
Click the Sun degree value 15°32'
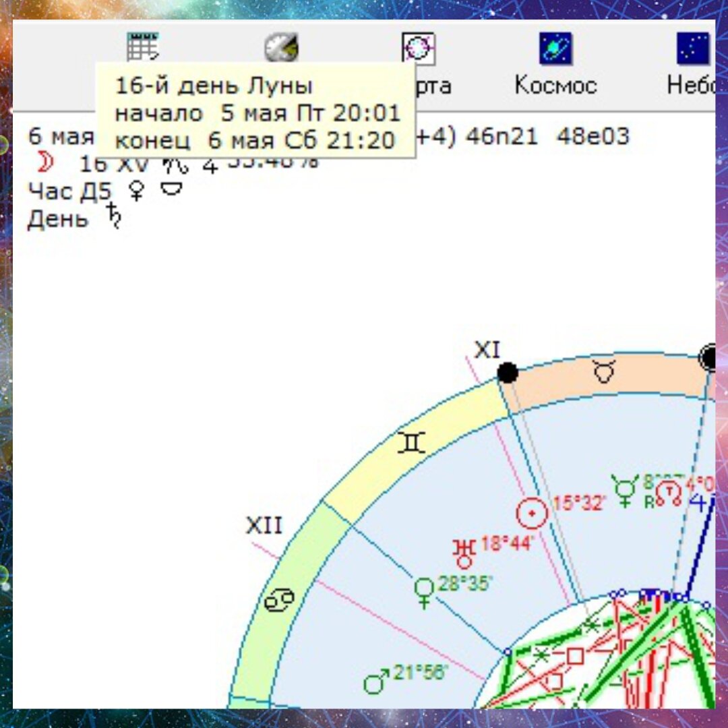[579, 503]
